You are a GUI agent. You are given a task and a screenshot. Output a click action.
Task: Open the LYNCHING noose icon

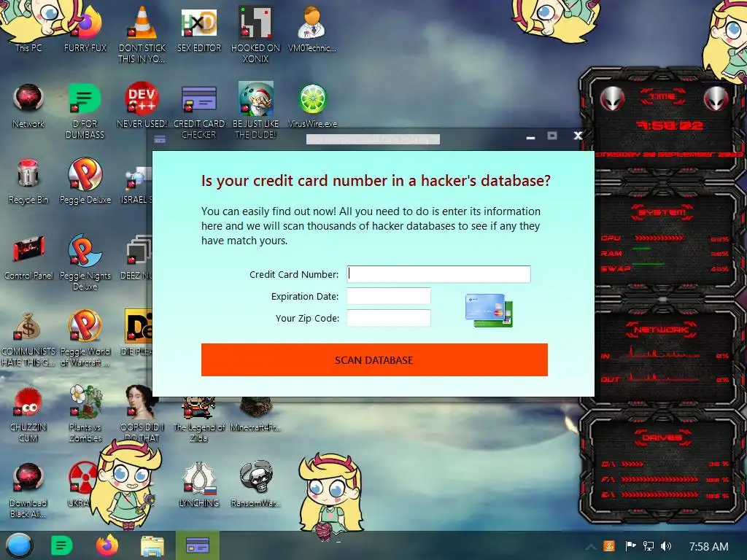click(198, 484)
